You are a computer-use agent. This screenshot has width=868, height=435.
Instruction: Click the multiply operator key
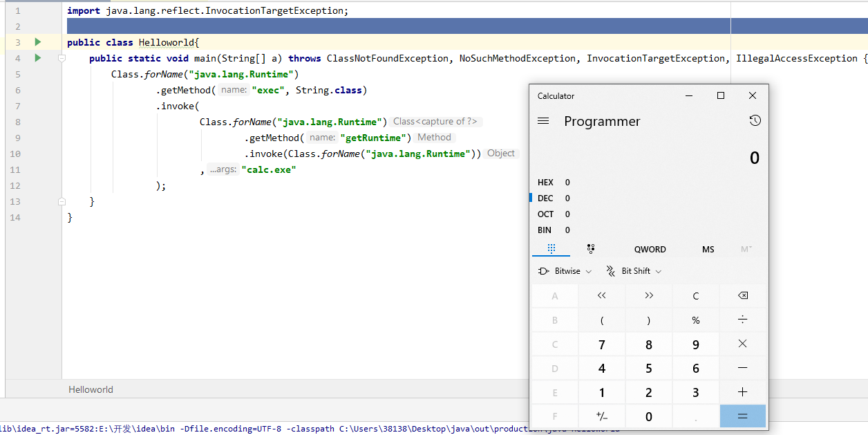[x=742, y=344]
